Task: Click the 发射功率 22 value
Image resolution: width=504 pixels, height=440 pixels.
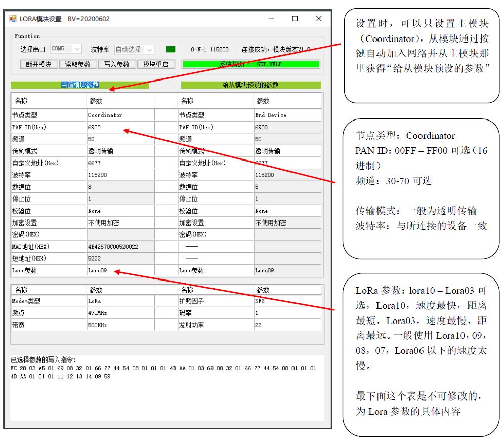Action: pos(287,325)
